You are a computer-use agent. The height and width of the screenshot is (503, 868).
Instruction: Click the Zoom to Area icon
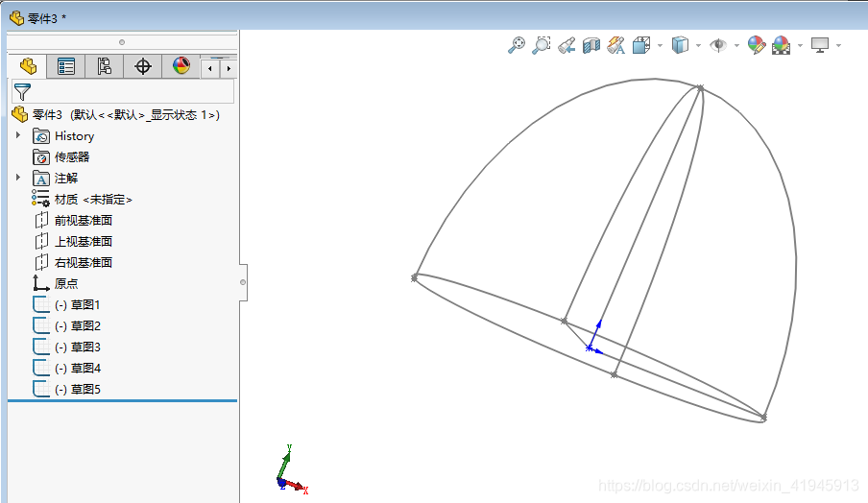pos(542,45)
